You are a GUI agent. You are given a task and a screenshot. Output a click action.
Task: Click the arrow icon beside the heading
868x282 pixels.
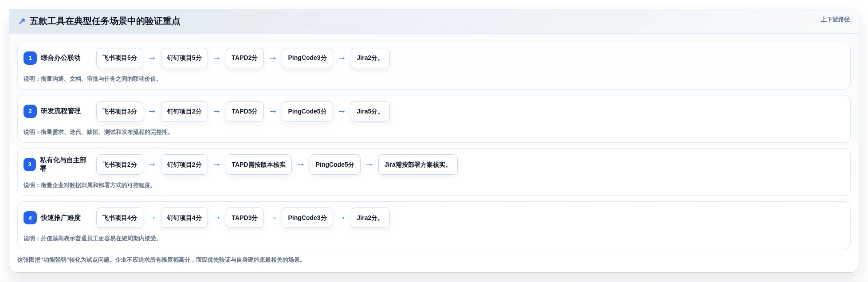[22, 21]
